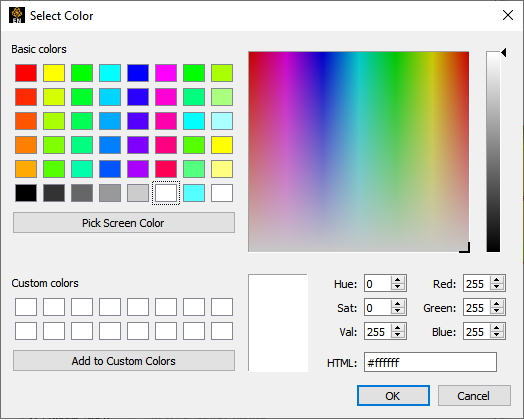
Task: Click the Pick Screen Color button
Action: (124, 223)
